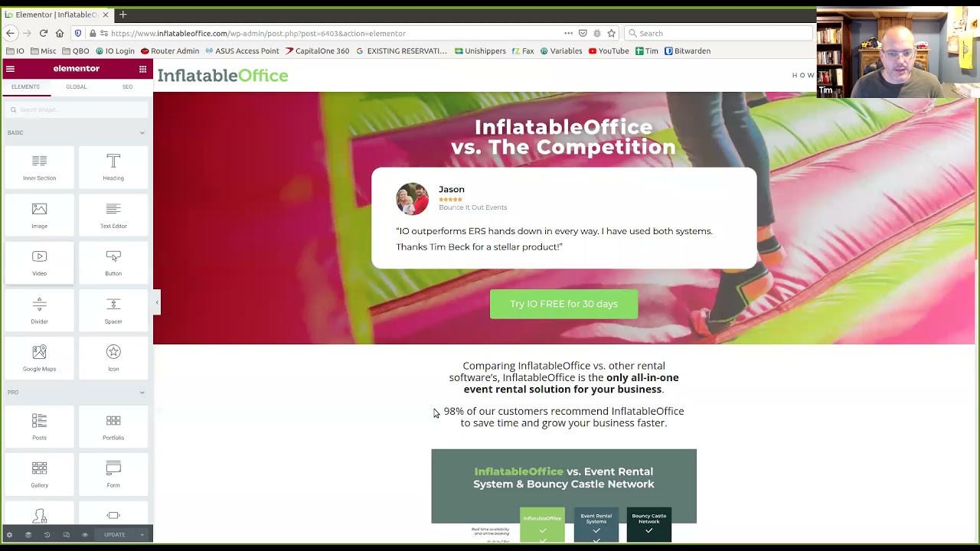This screenshot has height=551, width=980.
Task: Preview changes with the eye icon
Action: tap(85, 535)
